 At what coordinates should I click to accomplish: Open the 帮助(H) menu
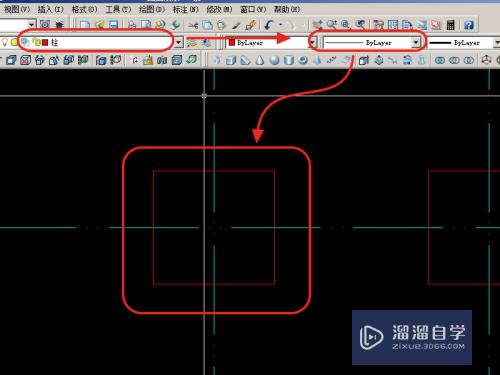[x=287, y=9]
